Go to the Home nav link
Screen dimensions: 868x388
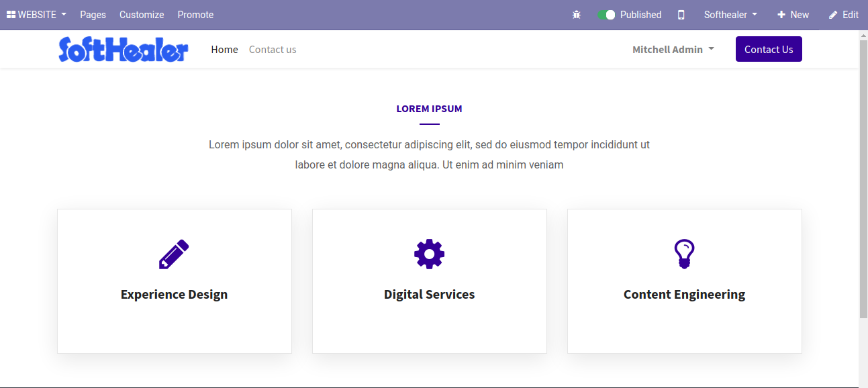(224, 50)
